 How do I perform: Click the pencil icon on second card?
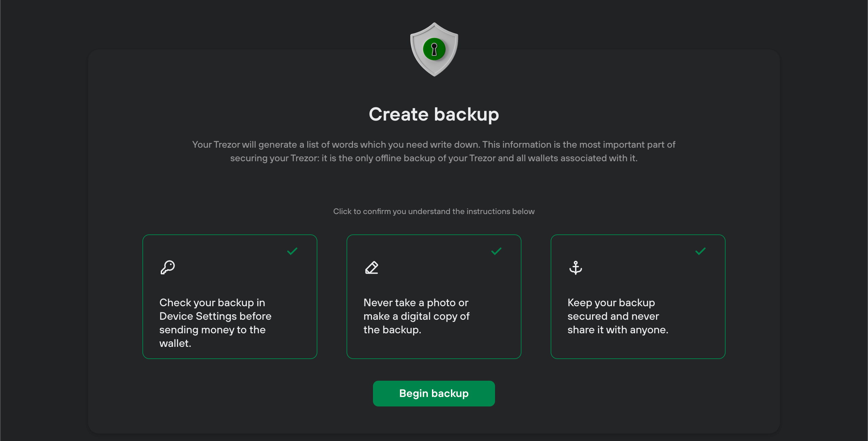click(x=372, y=268)
